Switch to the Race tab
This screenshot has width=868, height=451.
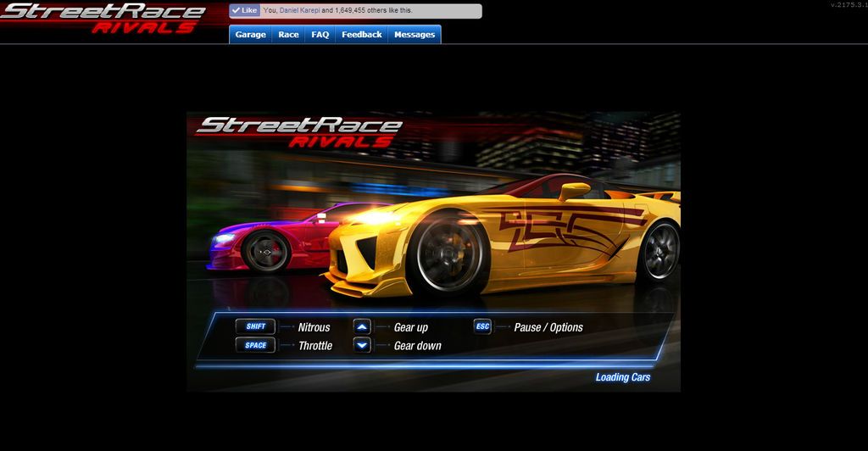pyautogui.click(x=288, y=34)
